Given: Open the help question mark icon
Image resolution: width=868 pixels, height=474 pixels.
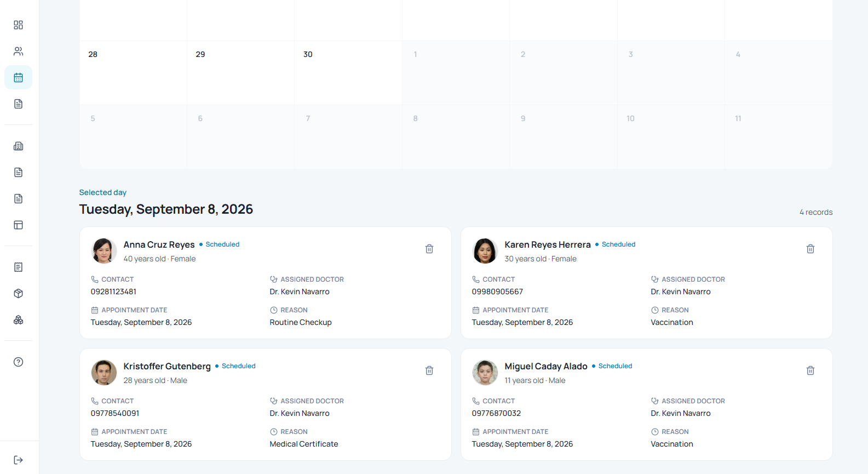Looking at the screenshot, I should [18, 362].
